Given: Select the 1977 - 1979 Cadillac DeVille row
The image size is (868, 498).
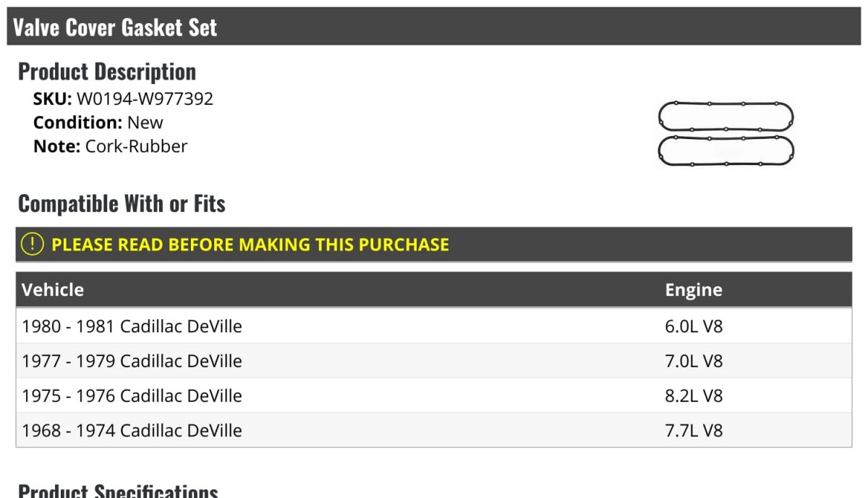Looking at the screenshot, I should [434, 361].
